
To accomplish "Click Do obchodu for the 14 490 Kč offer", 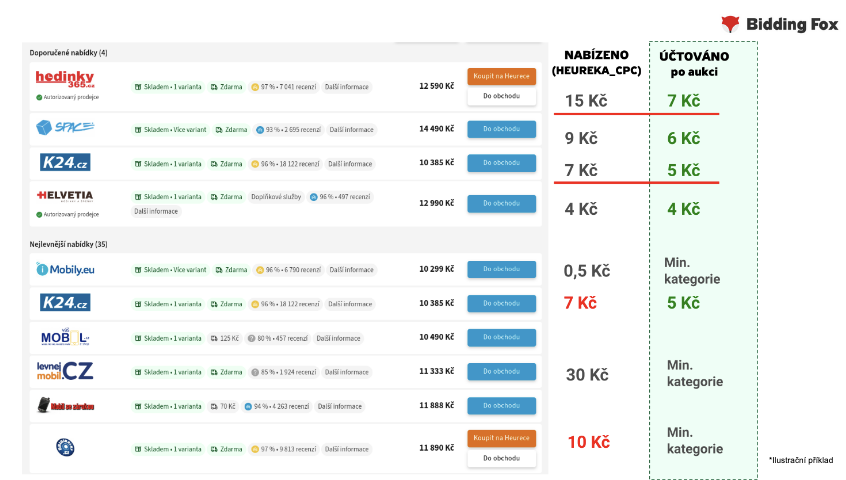I will pyautogui.click(x=501, y=129).
